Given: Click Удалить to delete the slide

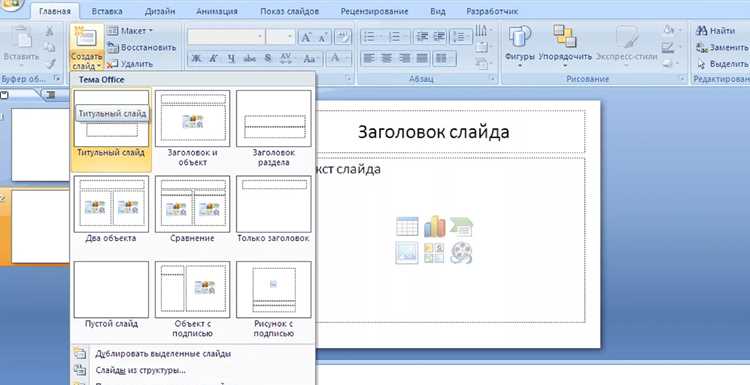Looking at the screenshot, I should (130, 63).
